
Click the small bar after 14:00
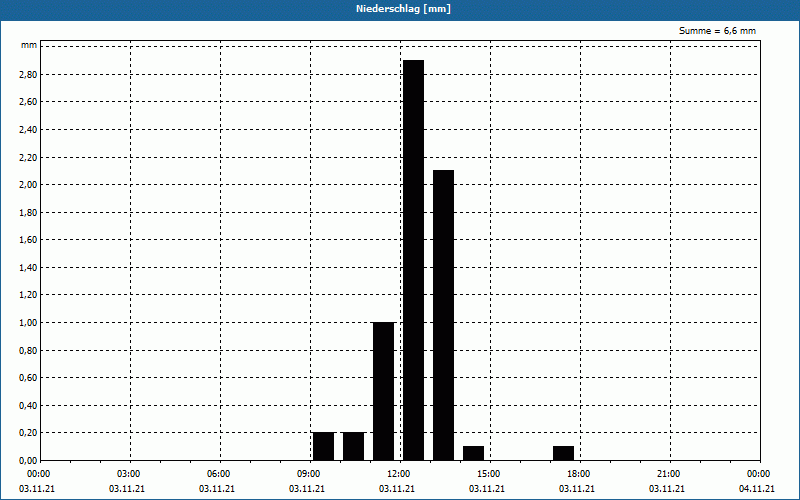(473, 453)
